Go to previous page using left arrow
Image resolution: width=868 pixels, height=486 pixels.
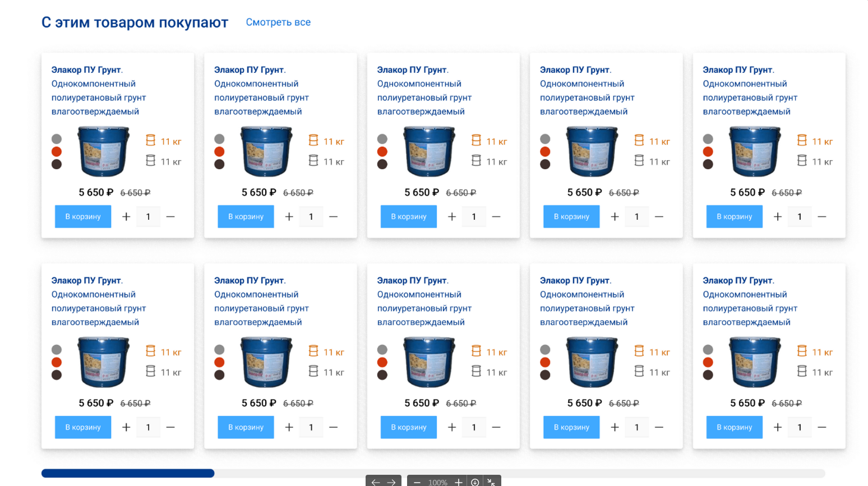click(376, 482)
